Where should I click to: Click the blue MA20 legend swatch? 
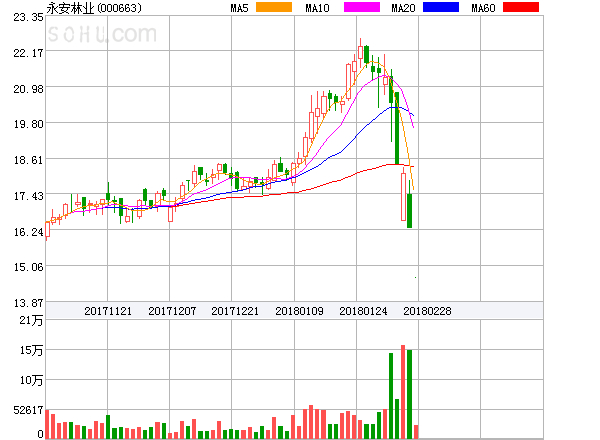click(x=441, y=7)
